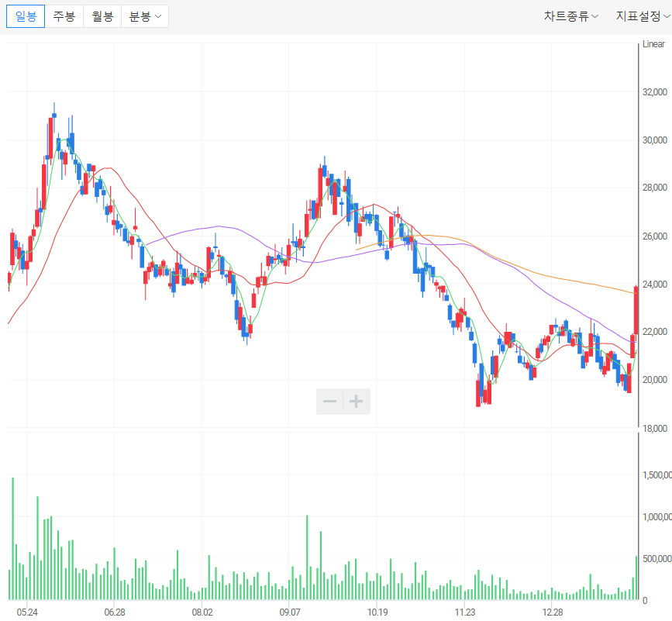The height and width of the screenshot is (621, 672).
Task: Click the 32,000 price axis label
Action: (655, 91)
